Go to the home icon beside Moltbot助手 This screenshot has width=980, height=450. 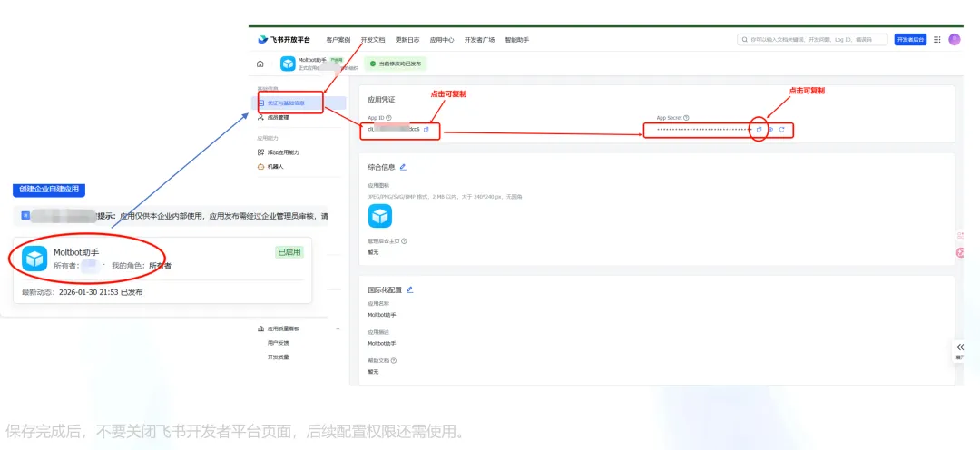260,64
